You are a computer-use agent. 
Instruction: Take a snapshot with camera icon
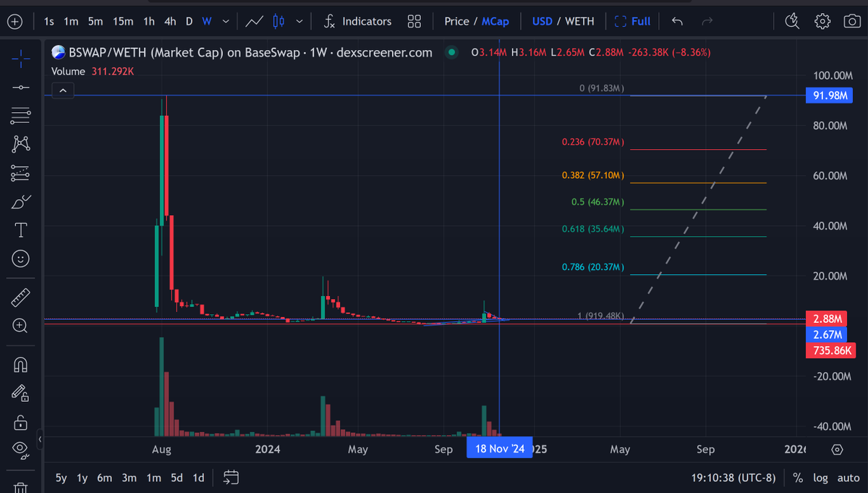[x=852, y=22]
